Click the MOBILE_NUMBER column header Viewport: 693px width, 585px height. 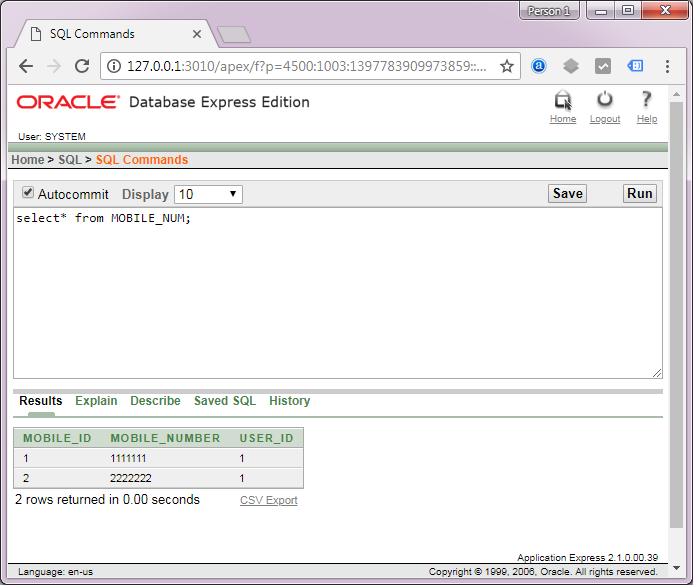pos(165,438)
